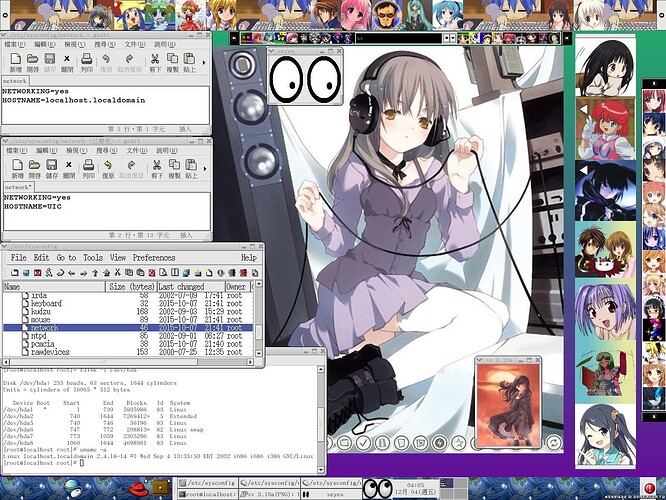Image resolution: width=666 pixels, height=500 pixels.
Task: Click Cut (剪下) in gedit window with HOSTNAME=UIC
Action: (x=157, y=169)
